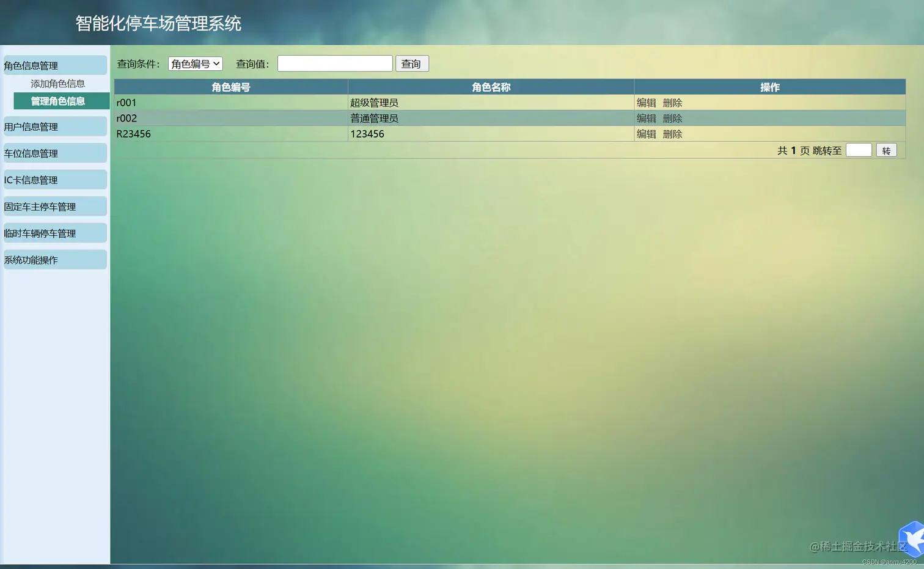Delete the R23456 role row
This screenshot has width=924, height=569.
click(x=672, y=134)
